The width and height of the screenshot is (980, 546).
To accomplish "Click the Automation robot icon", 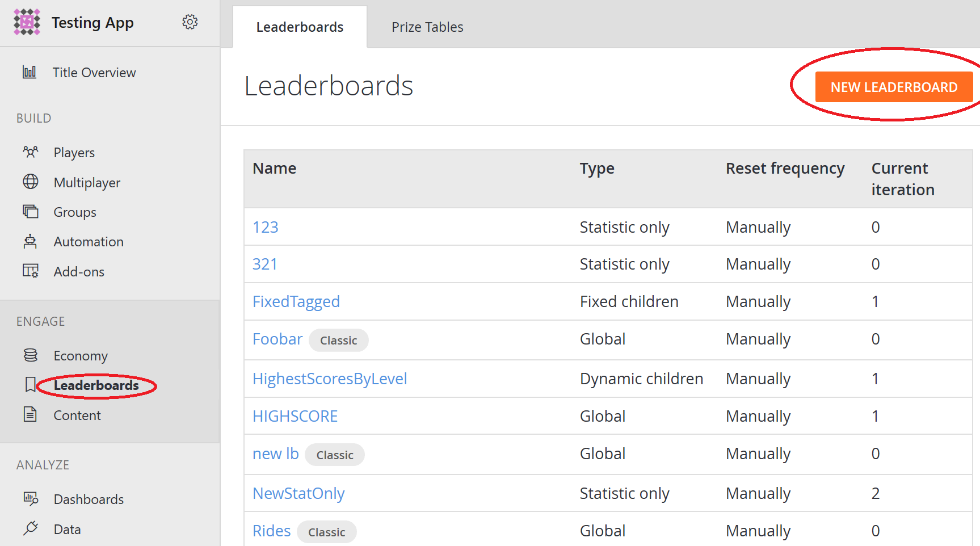I will coord(31,241).
